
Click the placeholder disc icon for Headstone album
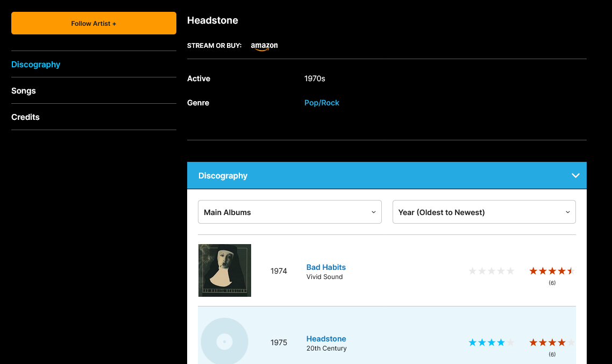(224, 342)
